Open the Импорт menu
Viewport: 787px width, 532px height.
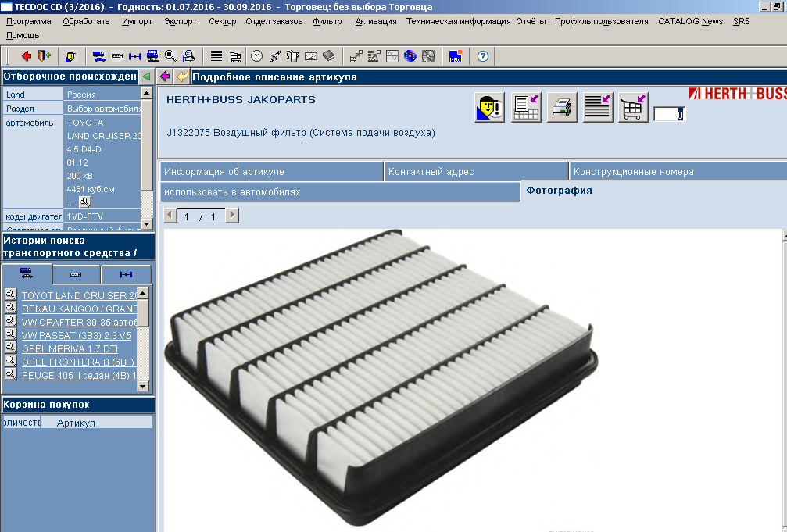pyautogui.click(x=137, y=21)
